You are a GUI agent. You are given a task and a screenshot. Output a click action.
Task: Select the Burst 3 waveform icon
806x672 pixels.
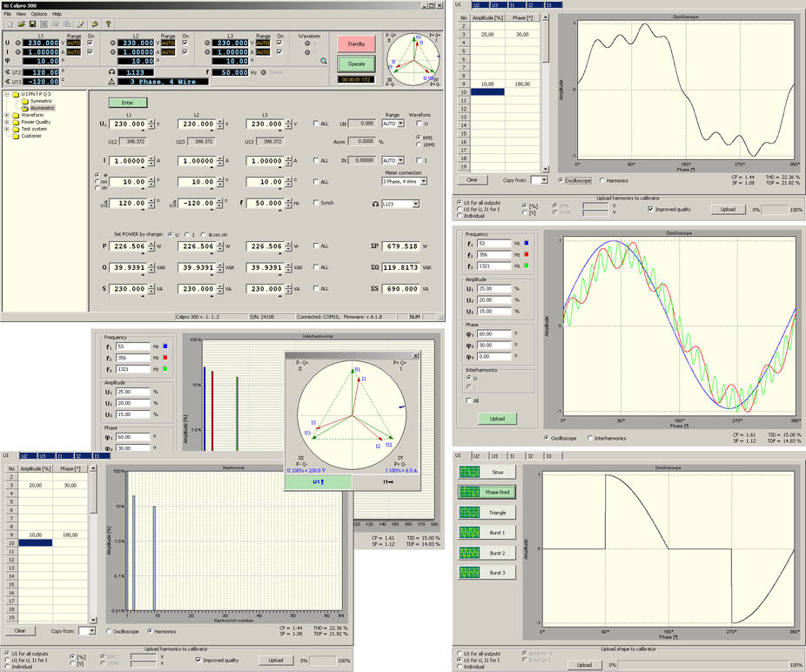pos(469,572)
